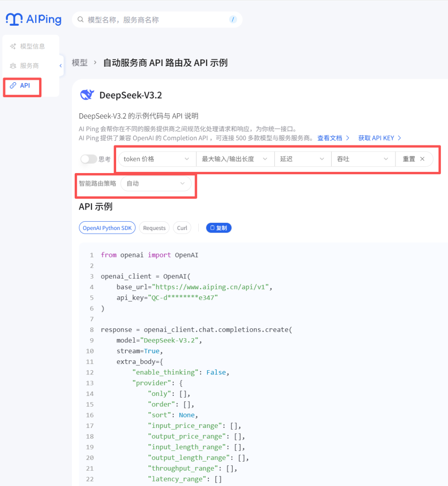448x486 pixels.
Task: Click the "sort": None code line
Action: (x=173, y=415)
